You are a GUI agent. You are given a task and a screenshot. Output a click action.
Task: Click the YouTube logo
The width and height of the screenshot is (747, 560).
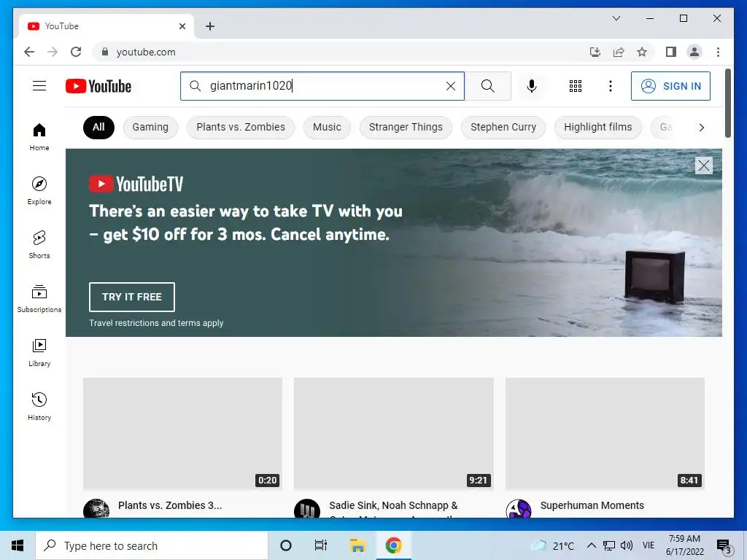[x=98, y=86]
